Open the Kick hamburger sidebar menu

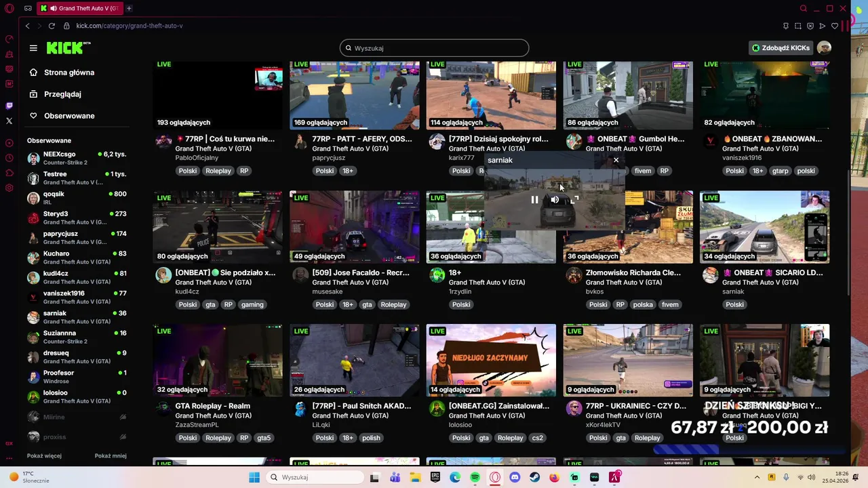tap(33, 48)
